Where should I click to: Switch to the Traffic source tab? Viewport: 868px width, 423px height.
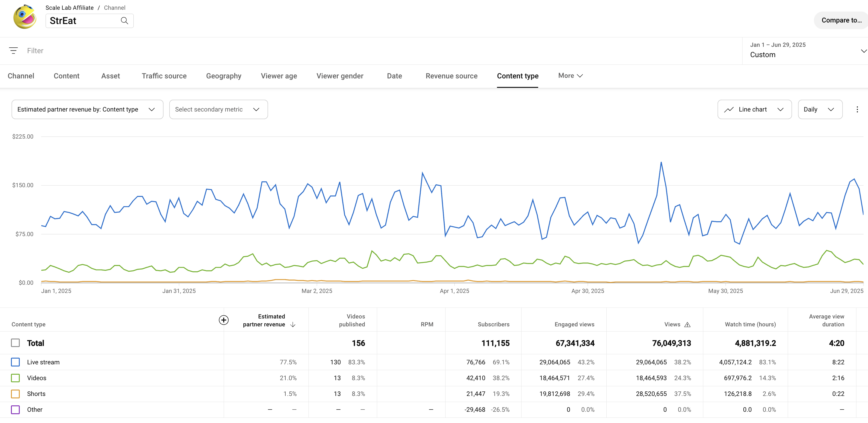164,76
